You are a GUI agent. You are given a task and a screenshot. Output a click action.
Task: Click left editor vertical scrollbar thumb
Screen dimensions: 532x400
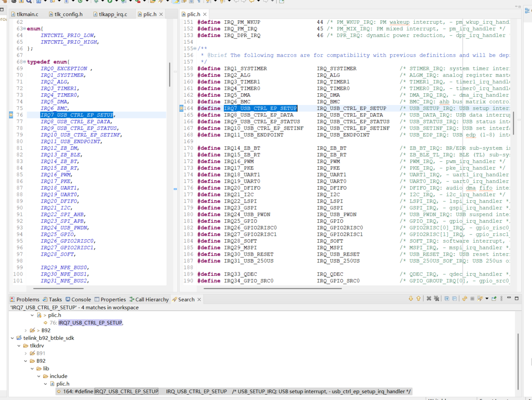(169, 75)
